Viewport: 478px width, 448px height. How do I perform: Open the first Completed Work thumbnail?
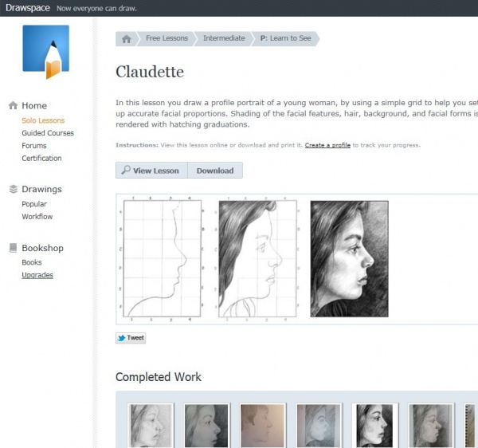tap(151, 426)
